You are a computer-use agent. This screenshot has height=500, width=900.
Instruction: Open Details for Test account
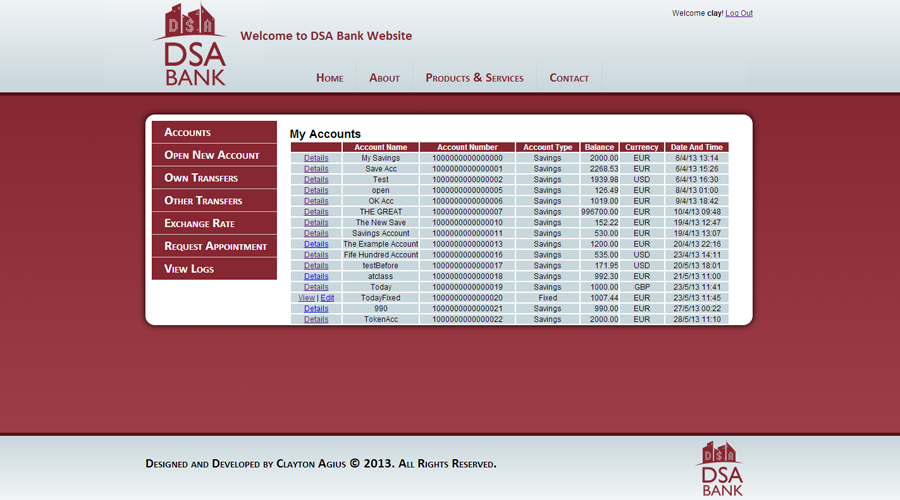(x=316, y=179)
